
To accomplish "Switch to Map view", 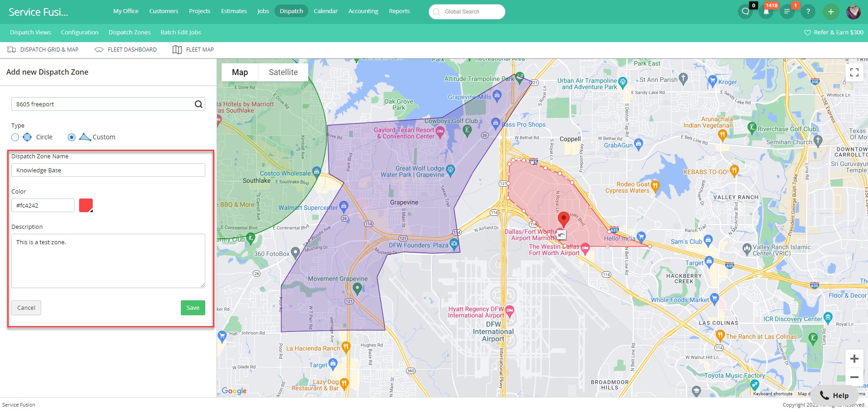I will click(240, 72).
